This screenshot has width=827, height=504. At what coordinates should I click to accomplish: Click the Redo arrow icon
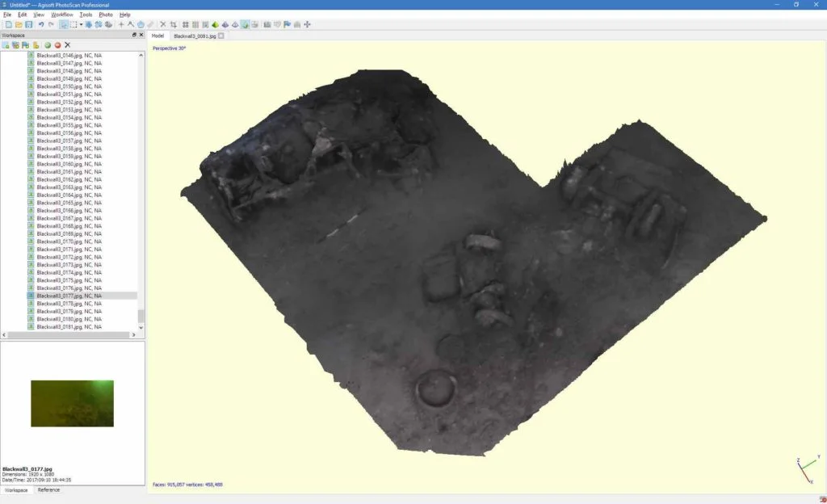51,24
